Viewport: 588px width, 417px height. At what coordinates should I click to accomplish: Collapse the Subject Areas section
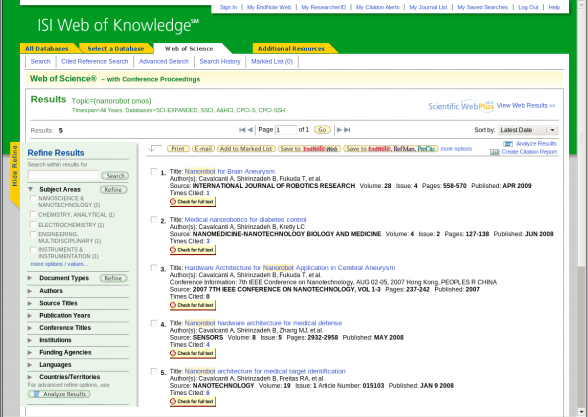[30, 189]
